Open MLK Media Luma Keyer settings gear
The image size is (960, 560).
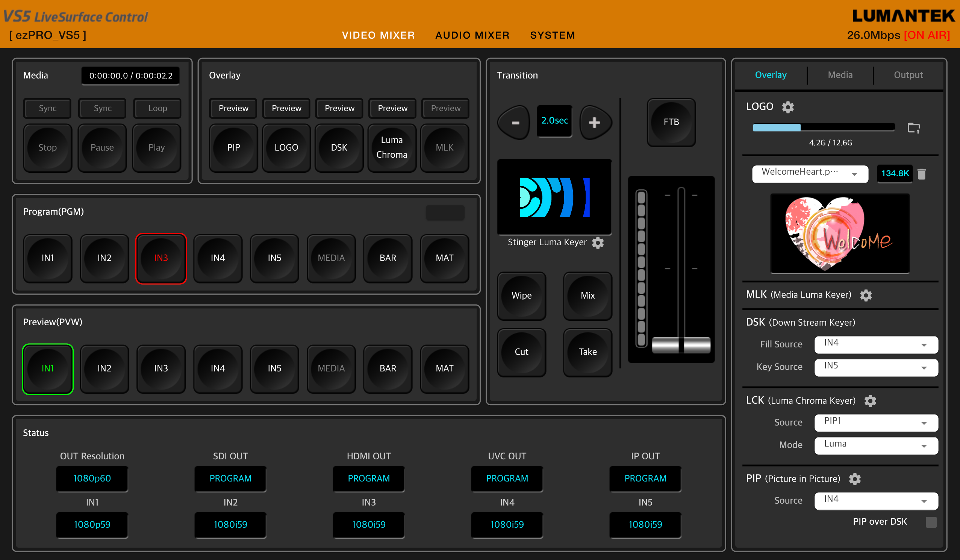coord(866,295)
